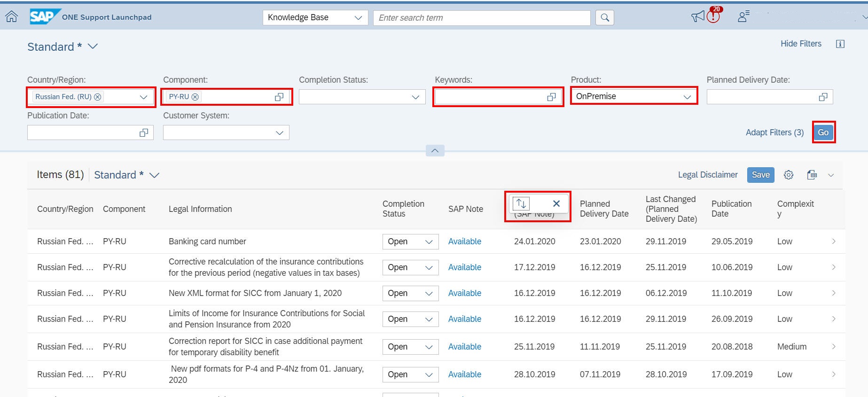Click Component column header
The width and height of the screenshot is (868, 397).
pos(124,209)
